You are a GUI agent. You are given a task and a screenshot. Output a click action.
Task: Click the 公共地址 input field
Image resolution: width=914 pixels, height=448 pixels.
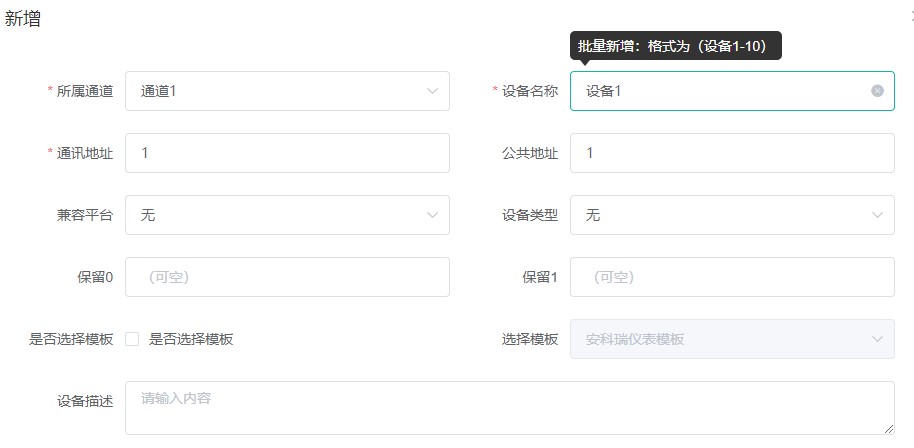click(732, 153)
